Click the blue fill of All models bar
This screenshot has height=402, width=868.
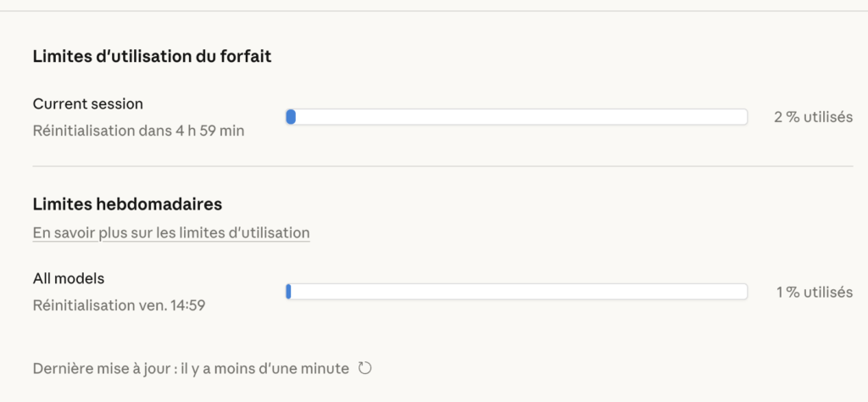tap(289, 292)
